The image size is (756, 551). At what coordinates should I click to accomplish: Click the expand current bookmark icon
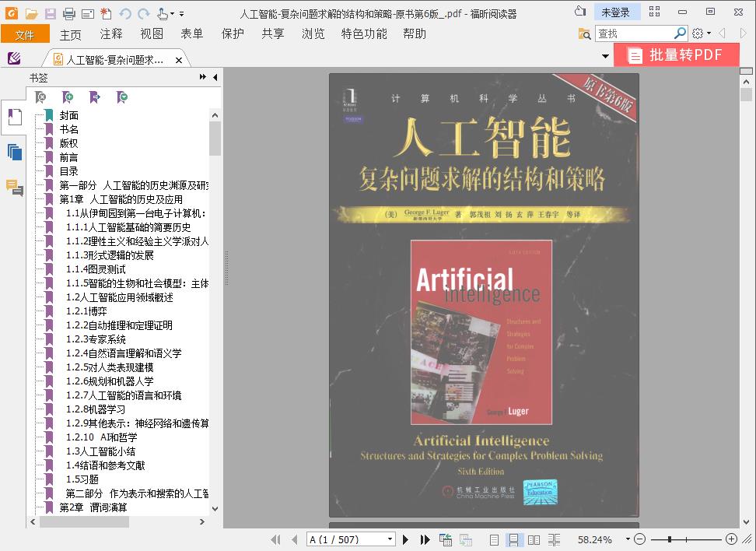click(122, 97)
